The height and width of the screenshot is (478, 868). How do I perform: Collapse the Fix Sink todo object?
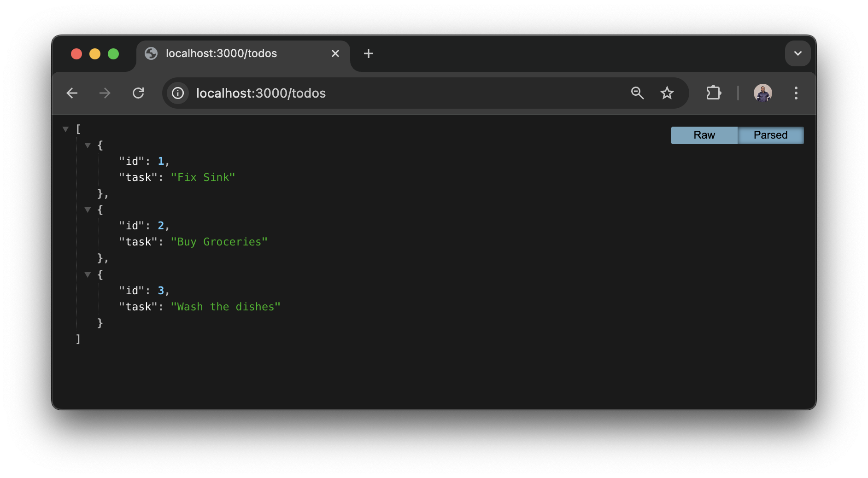[x=88, y=145]
